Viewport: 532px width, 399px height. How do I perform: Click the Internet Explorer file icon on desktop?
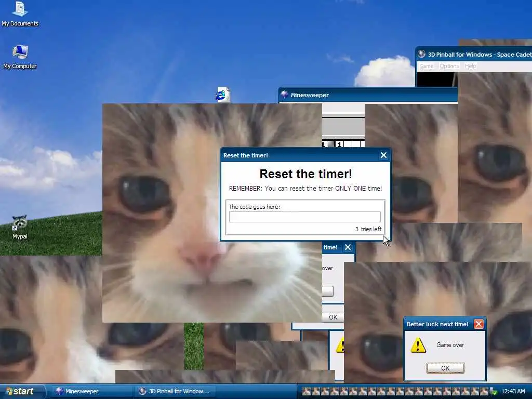coord(222,95)
